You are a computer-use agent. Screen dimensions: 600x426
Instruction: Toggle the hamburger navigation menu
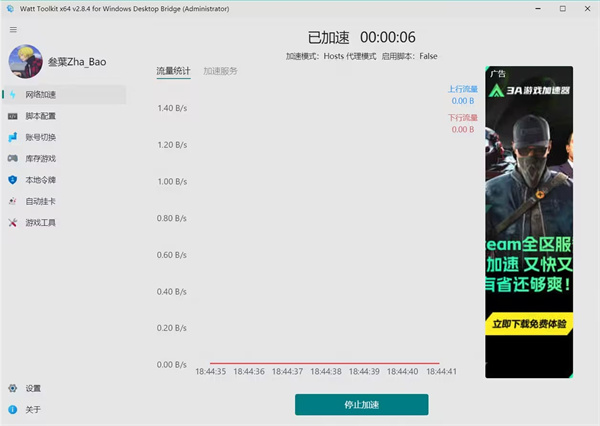13,29
